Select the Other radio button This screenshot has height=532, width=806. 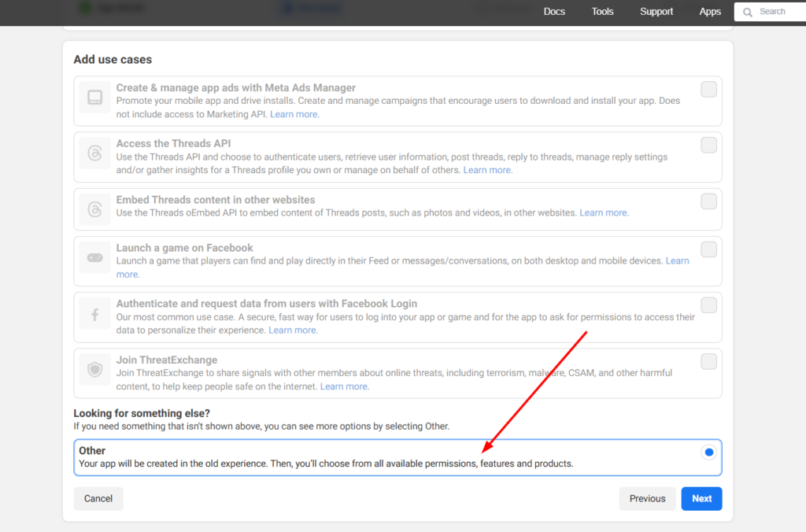pos(708,453)
